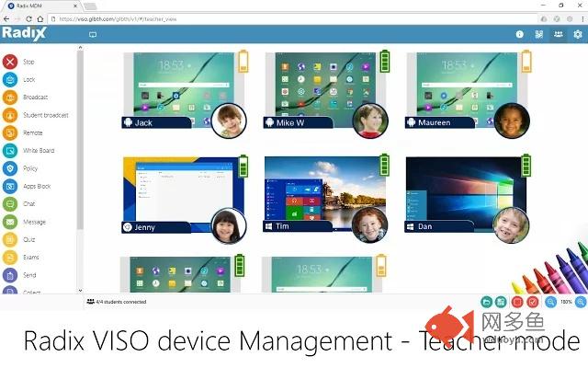The width and height of the screenshot is (588, 368).
Task: Click sidebar scrollbar down arrow
Action: pyautogui.click(x=80, y=291)
